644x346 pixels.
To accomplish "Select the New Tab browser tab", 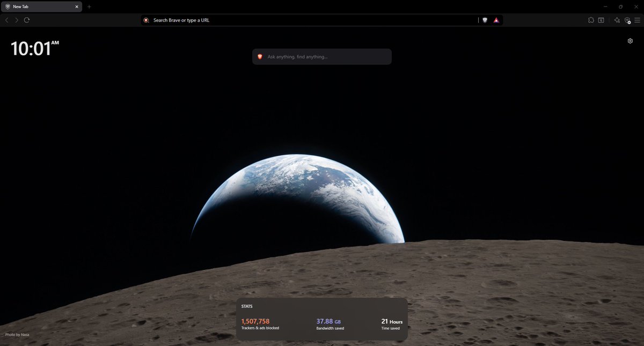I will (x=42, y=6).
